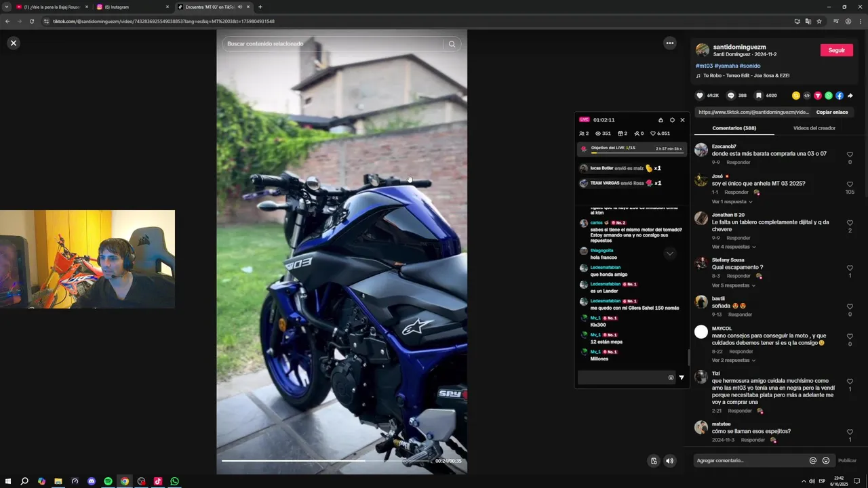The width and height of the screenshot is (868, 488).
Task: Like Ezecanob7's comment
Action: click(850, 155)
